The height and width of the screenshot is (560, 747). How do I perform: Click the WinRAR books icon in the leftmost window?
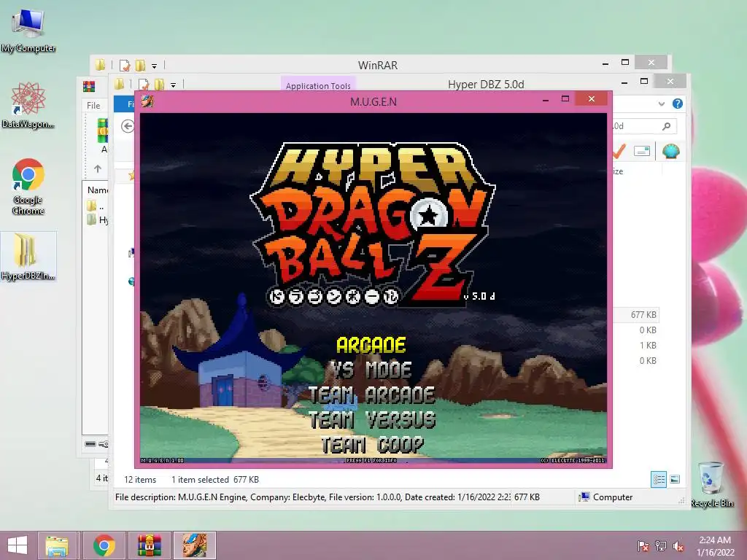(89, 86)
